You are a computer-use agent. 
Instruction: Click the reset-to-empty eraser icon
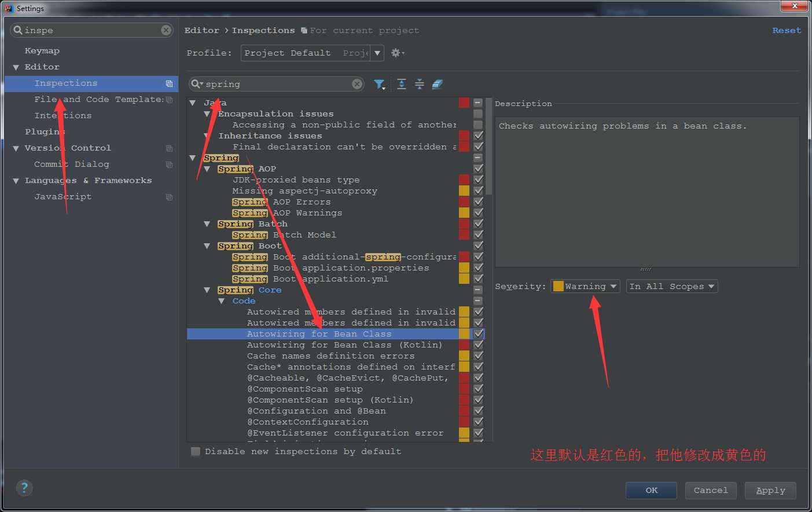click(438, 85)
